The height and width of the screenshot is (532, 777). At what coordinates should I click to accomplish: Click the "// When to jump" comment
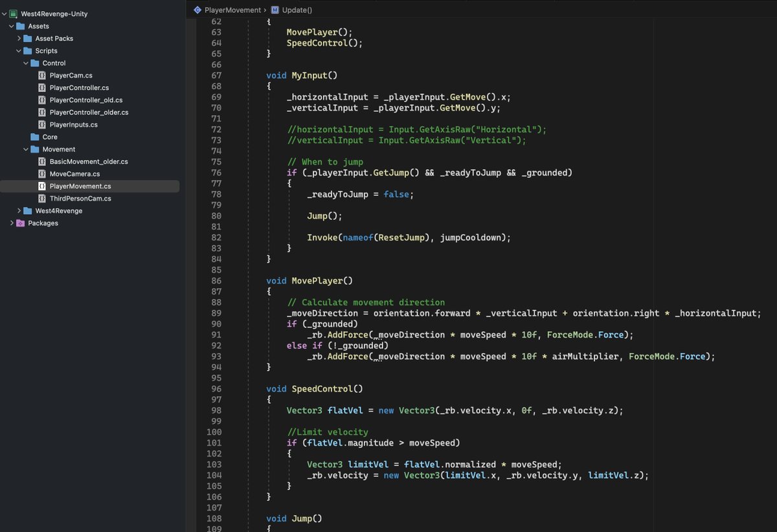325,162
